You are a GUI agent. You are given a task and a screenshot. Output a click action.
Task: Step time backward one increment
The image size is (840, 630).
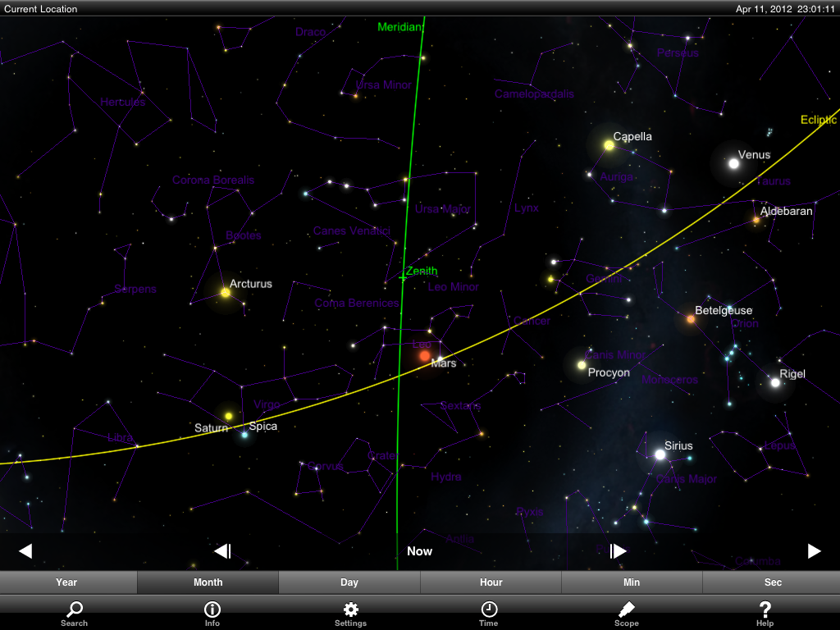[x=222, y=551]
